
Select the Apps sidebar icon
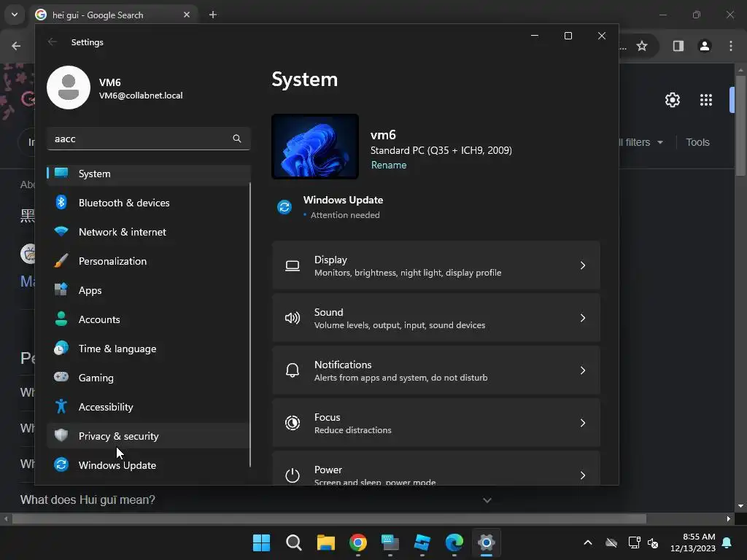pos(61,290)
